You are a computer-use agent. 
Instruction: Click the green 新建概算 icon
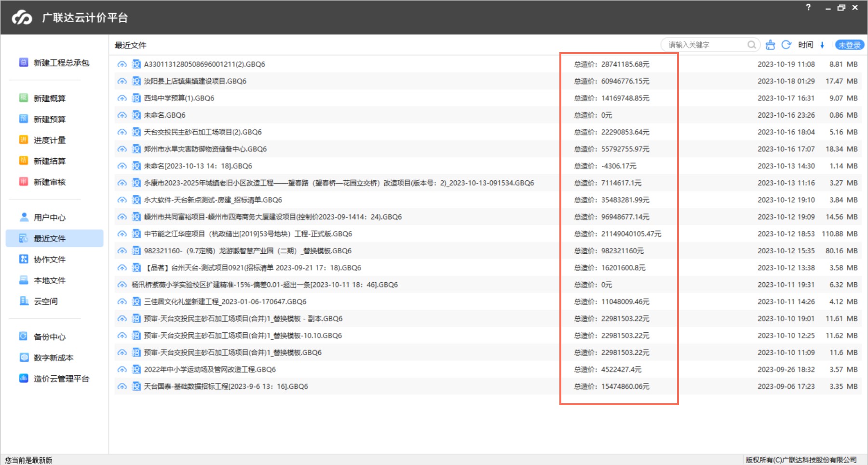23,98
